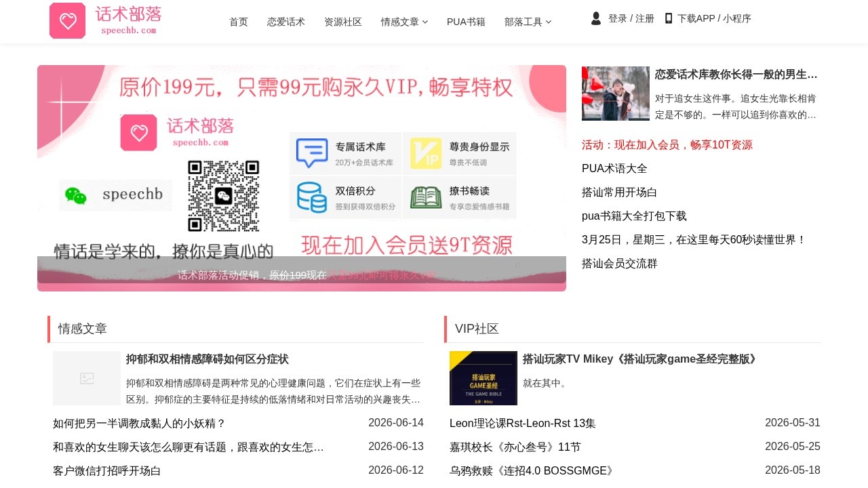Image resolution: width=868 pixels, height=488 pixels.
Task: Open 搭讪常用开场白 link
Action: tap(619, 192)
